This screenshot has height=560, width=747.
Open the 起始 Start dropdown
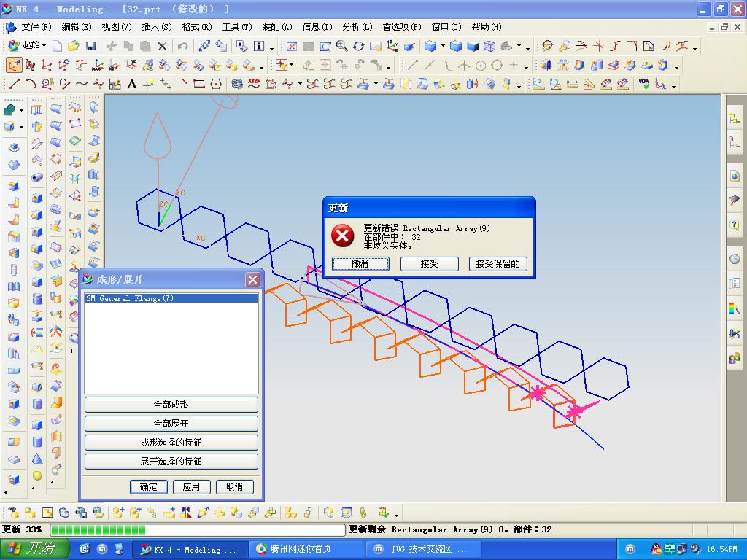(27, 45)
